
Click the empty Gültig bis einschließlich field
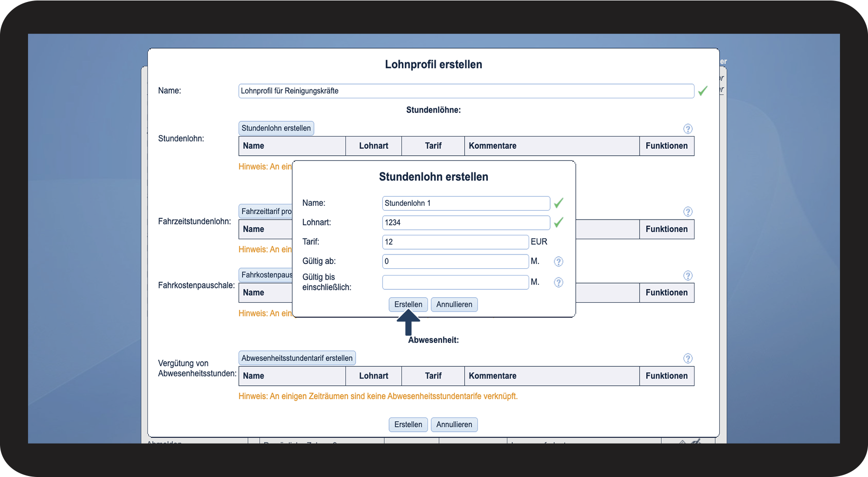point(455,282)
